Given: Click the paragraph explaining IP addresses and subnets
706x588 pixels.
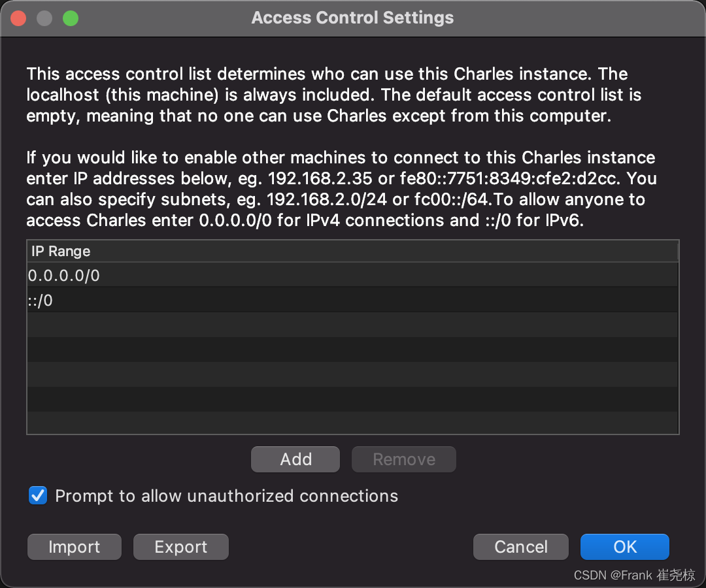Looking at the screenshot, I should 341,189.
